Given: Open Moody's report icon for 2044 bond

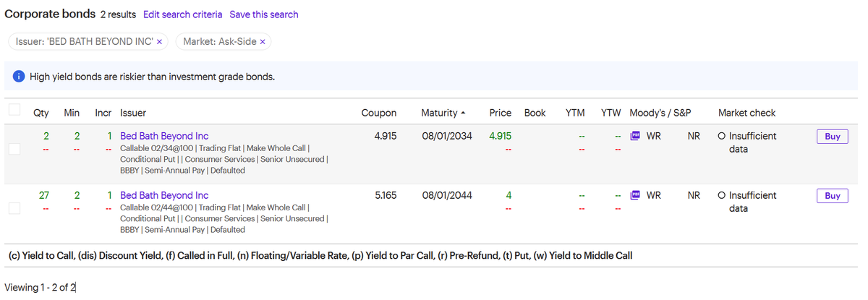Looking at the screenshot, I should (x=636, y=195).
